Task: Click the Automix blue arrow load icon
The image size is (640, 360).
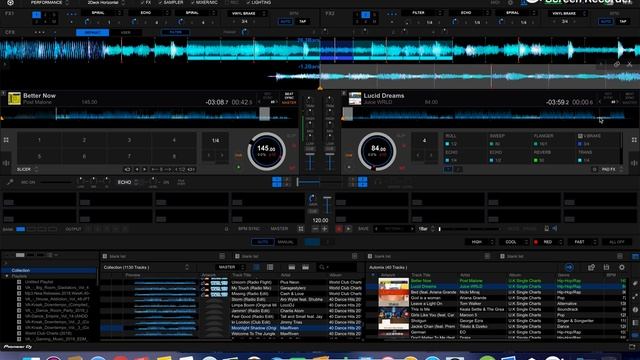Action: 569,267
